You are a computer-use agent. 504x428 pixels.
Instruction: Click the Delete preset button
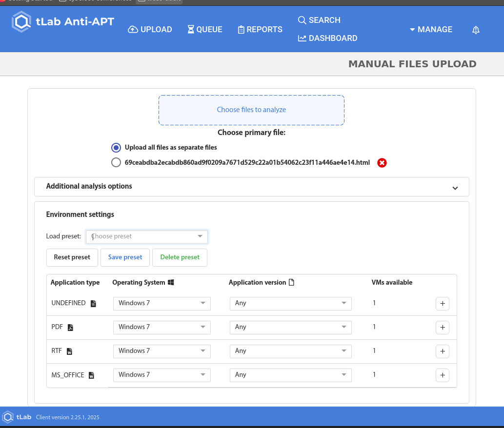click(180, 257)
